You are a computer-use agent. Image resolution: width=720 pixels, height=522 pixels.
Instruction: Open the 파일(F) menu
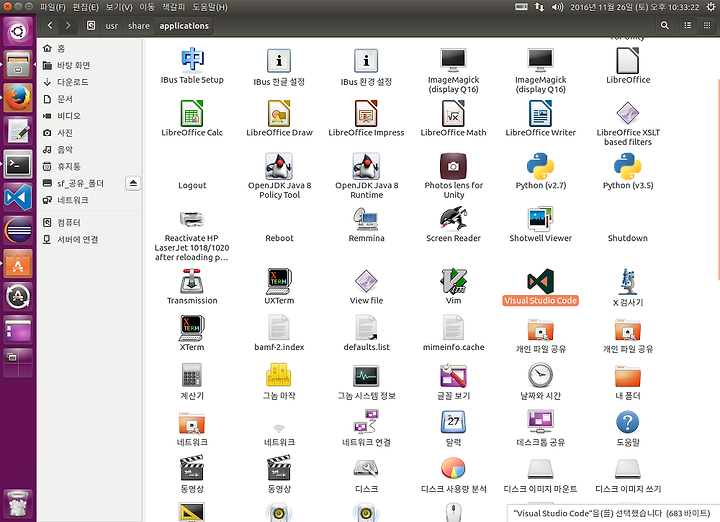[52, 7]
